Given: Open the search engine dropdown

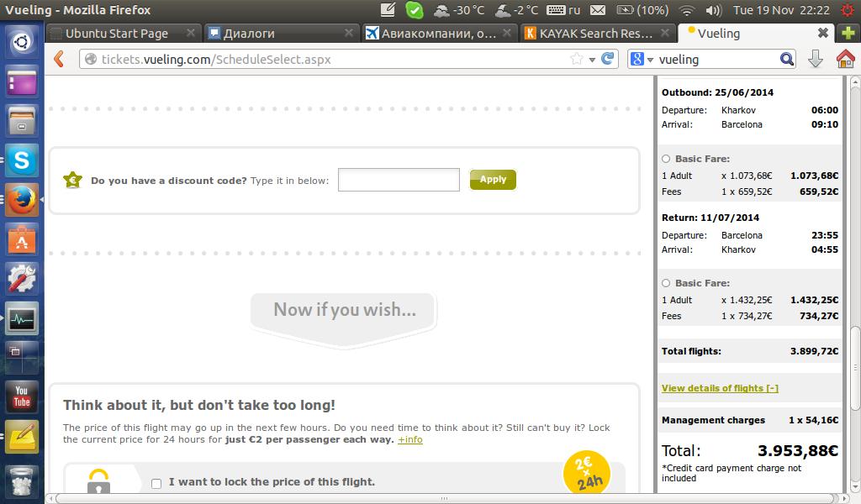Looking at the screenshot, I should click(641, 59).
